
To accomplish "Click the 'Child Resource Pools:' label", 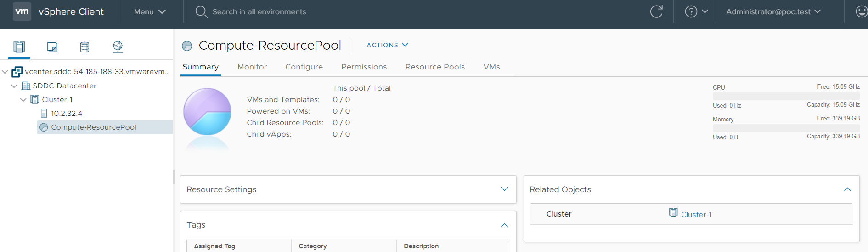I will [285, 123].
